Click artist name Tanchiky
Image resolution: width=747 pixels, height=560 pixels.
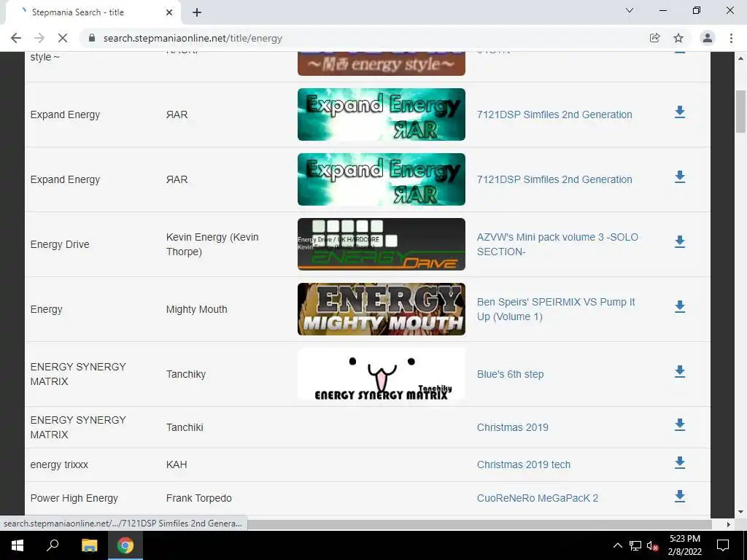pyautogui.click(x=186, y=374)
